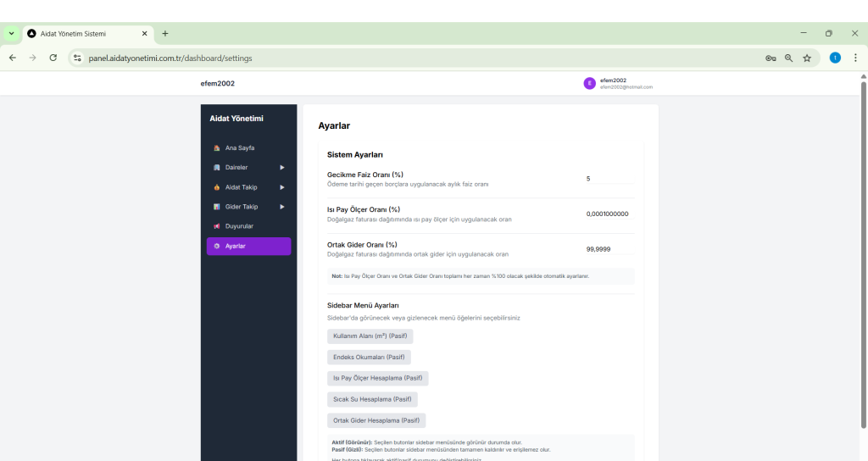Open Chrome three-dot menu
The image size is (868, 461).
pyautogui.click(x=855, y=58)
